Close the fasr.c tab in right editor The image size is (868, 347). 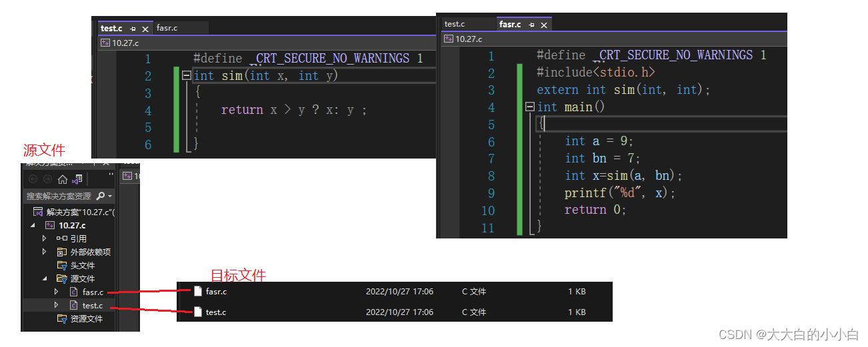pyautogui.click(x=544, y=25)
